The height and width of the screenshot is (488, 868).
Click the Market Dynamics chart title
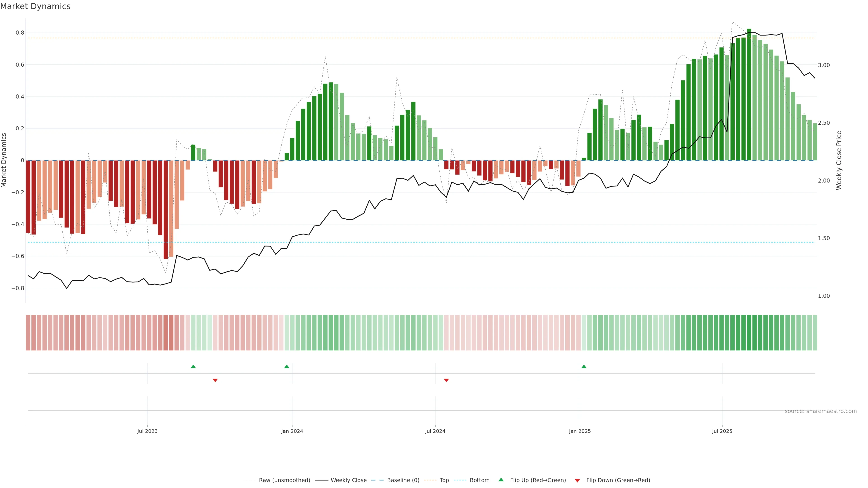(x=35, y=6)
